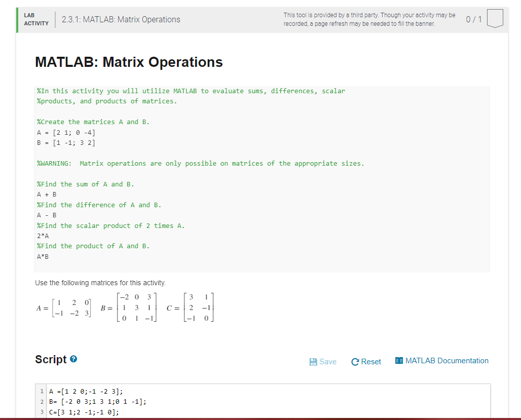Click the '%Find the scalar product' comment
This screenshot has width=521, height=420.
click(110, 225)
